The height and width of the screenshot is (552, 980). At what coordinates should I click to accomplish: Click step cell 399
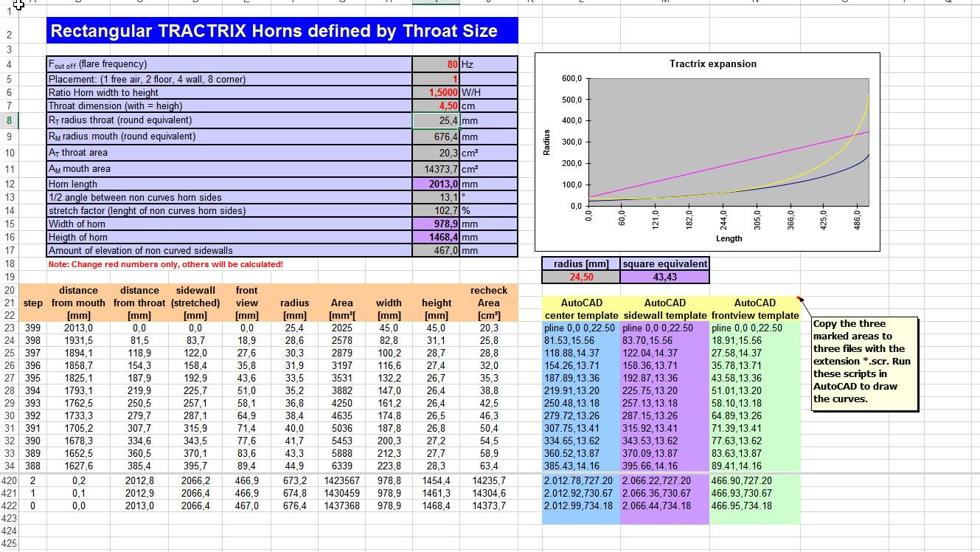point(32,328)
